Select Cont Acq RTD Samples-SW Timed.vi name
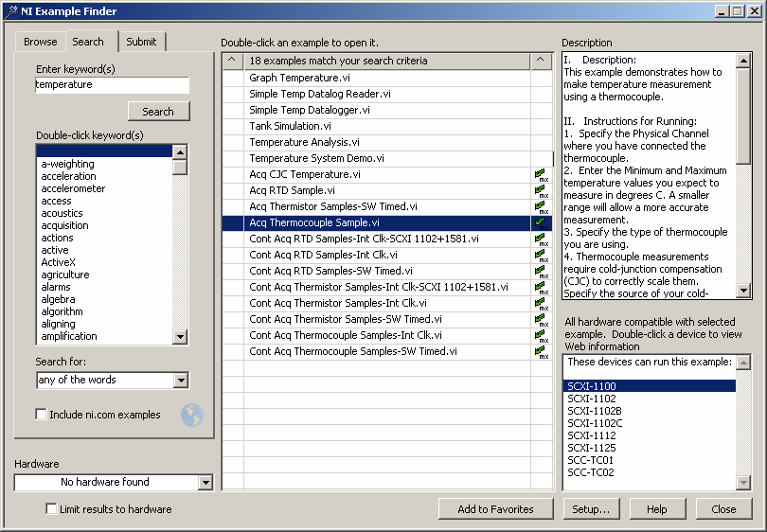Image resolution: width=767 pixels, height=532 pixels. (330, 271)
